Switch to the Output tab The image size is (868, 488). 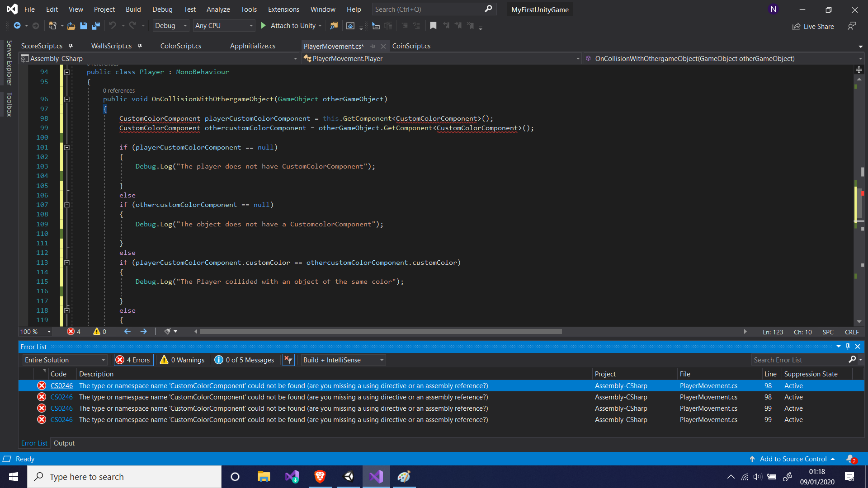click(64, 443)
